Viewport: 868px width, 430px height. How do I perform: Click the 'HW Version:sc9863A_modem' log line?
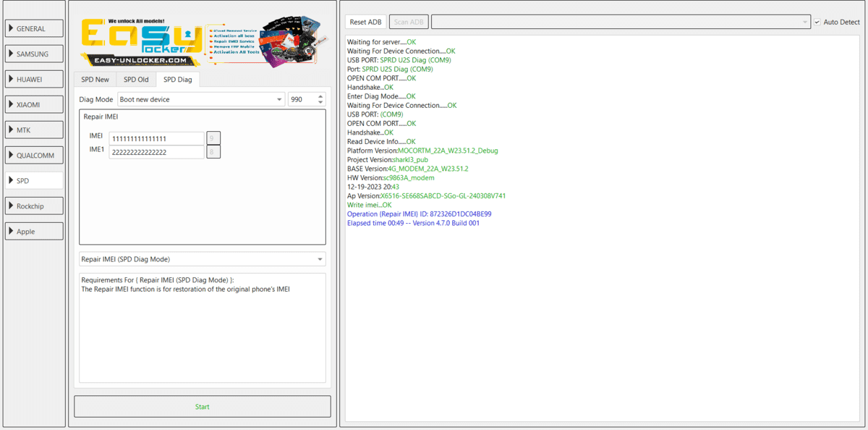pyautogui.click(x=391, y=178)
